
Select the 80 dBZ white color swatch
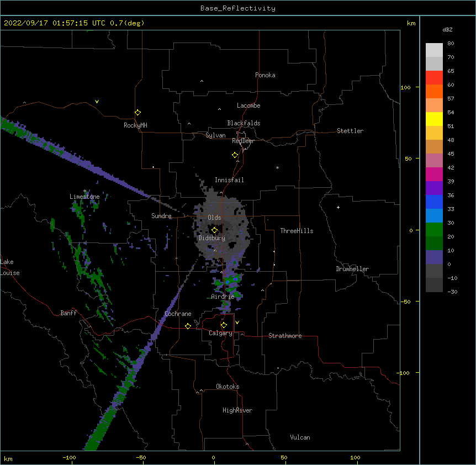click(434, 50)
